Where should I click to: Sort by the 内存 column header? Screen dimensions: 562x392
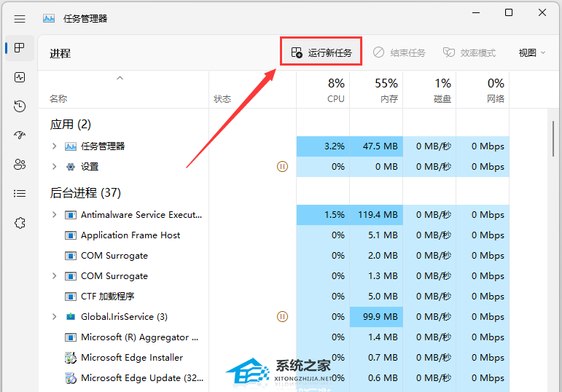click(376, 90)
